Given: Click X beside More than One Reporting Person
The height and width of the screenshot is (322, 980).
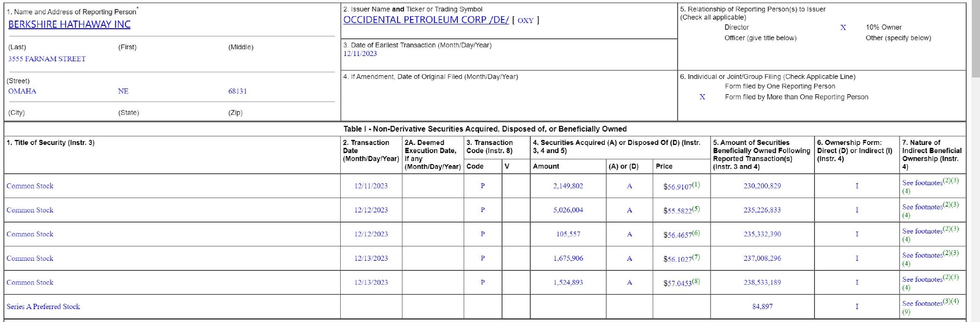Looking at the screenshot, I should coord(702,97).
